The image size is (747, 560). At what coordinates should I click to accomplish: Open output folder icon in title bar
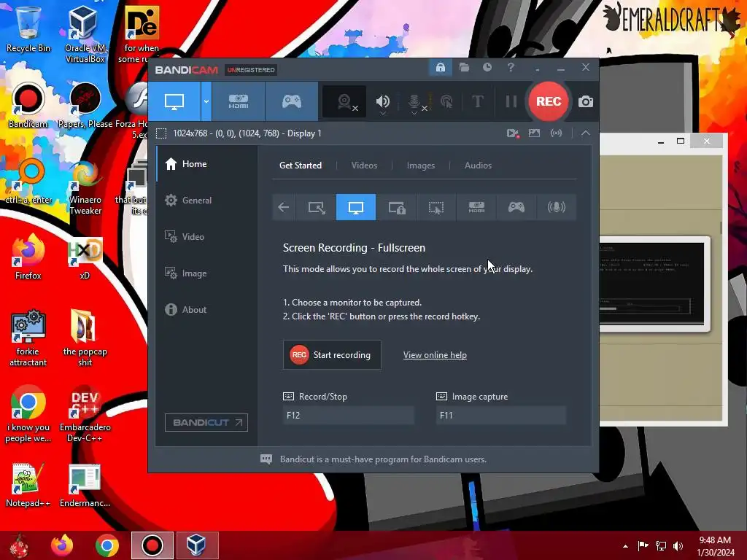(x=464, y=68)
